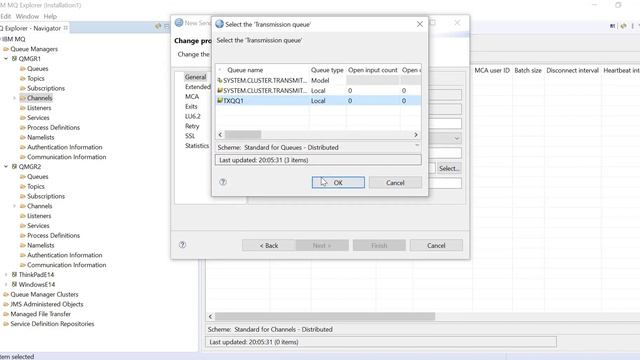
Task: Select Topics folder under QMGR2
Action: pos(36,186)
